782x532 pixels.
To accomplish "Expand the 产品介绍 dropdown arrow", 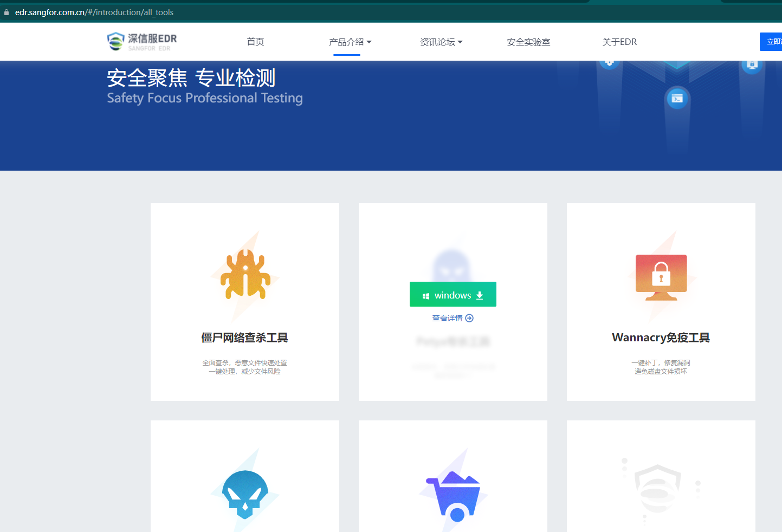I will tap(369, 42).
